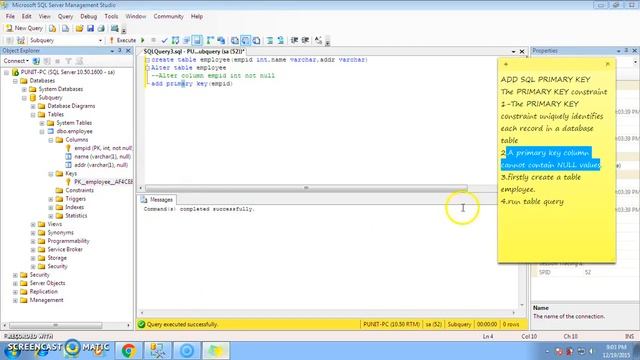Image resolution: width=640 pixels, height=360 pixels.
Task: Click the Comment Out Selected Lines icon
Action: pyautogui.click(x=270, y=40)
